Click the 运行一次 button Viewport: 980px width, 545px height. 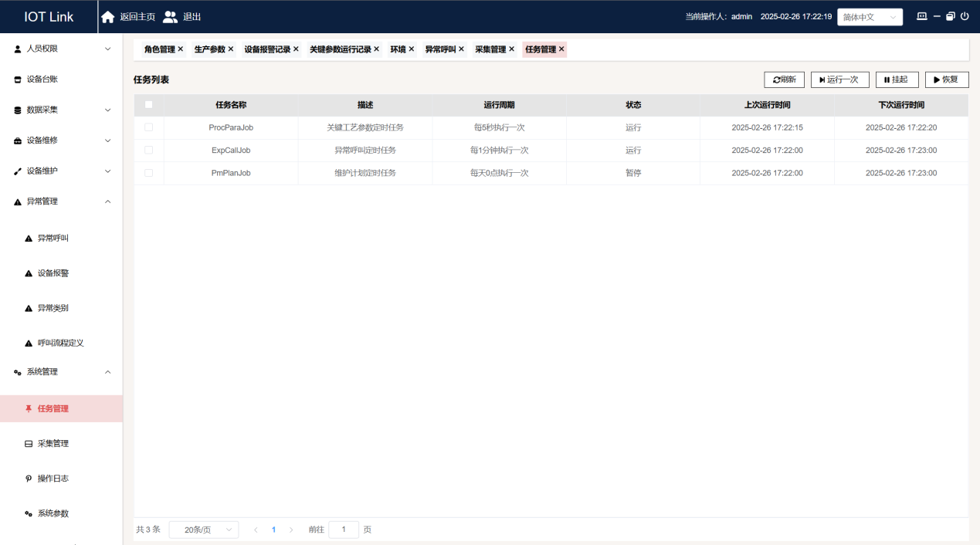pyautogui.click(x=840, y=80)
